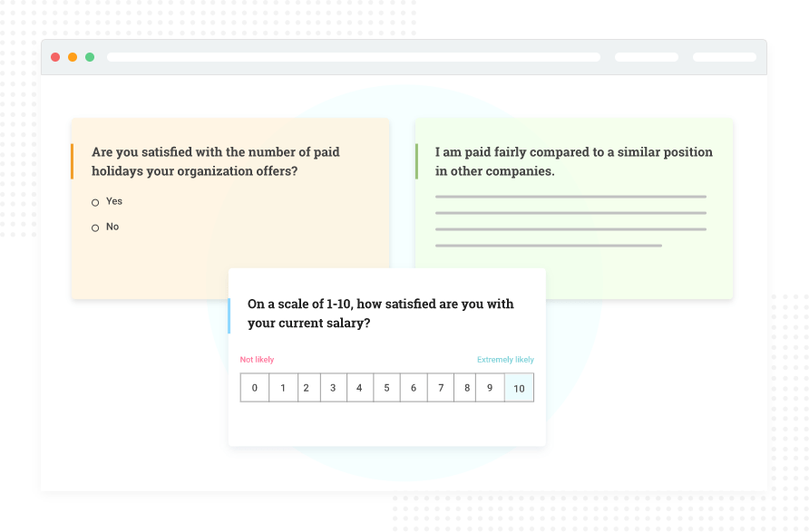
Task: Select the Yes radio button
Action: coord(95,202)
